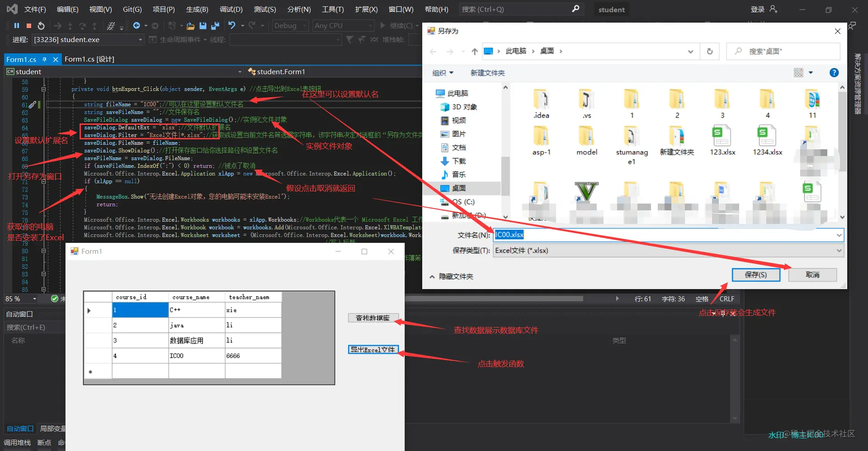
Task: Select 音乐 in the navigation tree
Action: tap(458, 175)
